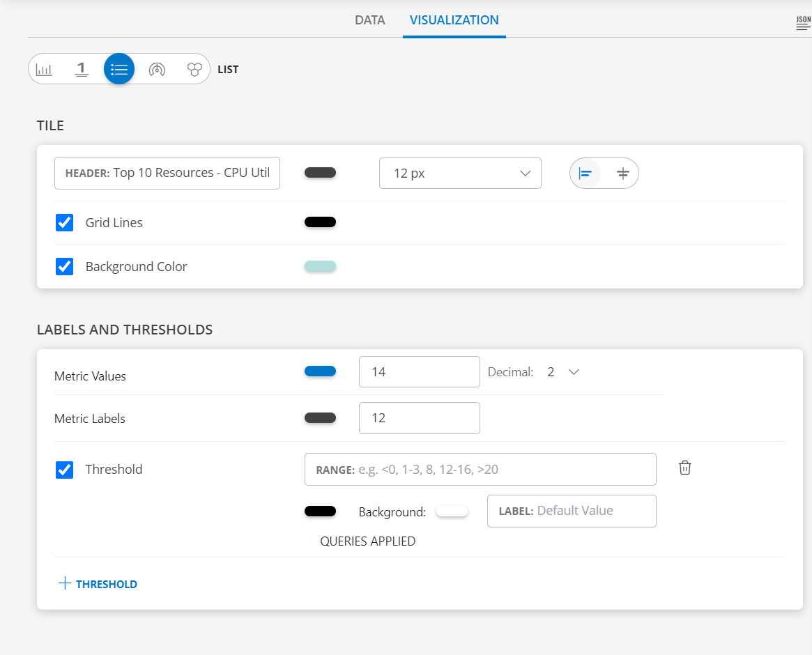
Task: Choose the gauge visualization type
Action: pyautogui.click(x=157, y=69)
